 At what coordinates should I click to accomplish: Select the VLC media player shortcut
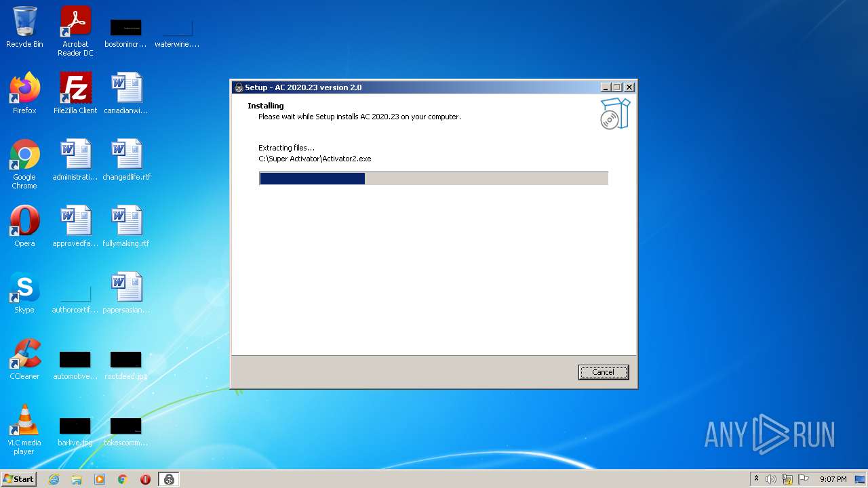click(x=24, y=430)
